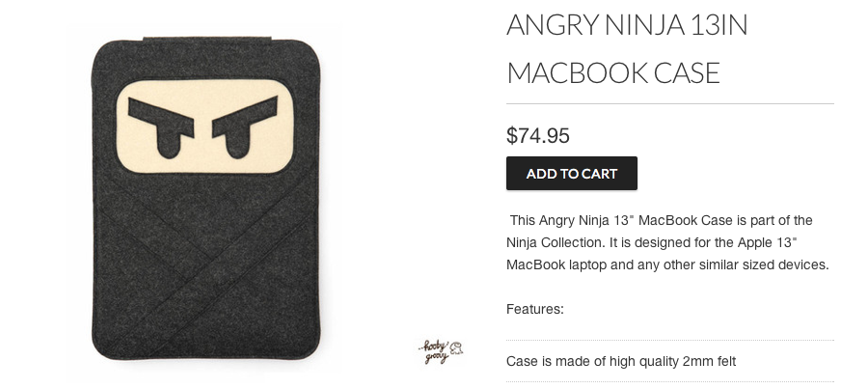Click the divider line under the product title
The height and width of the screenshot is (389, 868).
670,103
